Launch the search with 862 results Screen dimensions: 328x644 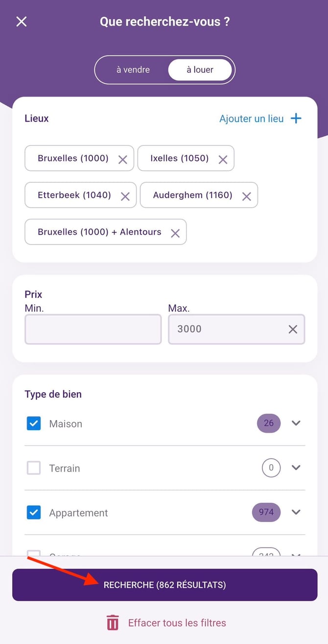tap(164, 585)
